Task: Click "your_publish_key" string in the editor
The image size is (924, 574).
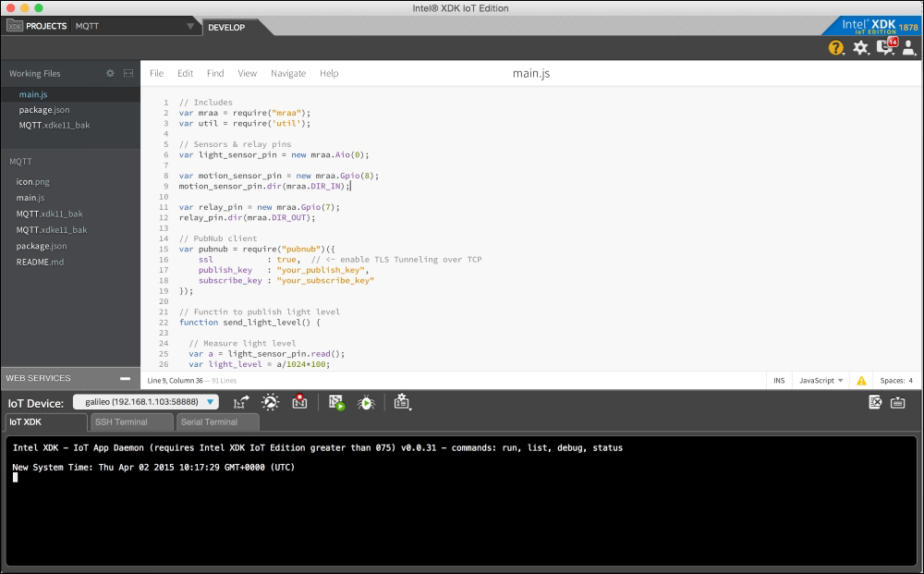Action: click(321, 270)
